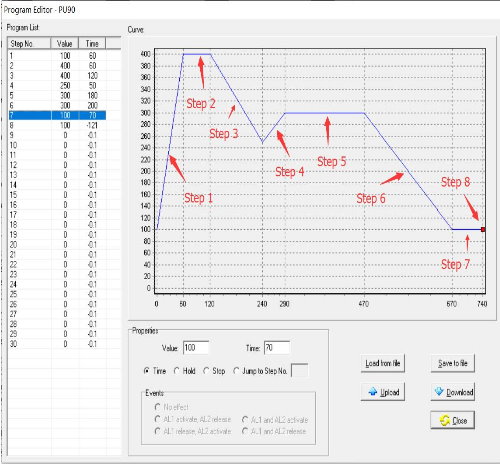Screen dimensions: 500x464
Task: Select step 5 row in Program List
Action: 57,96
